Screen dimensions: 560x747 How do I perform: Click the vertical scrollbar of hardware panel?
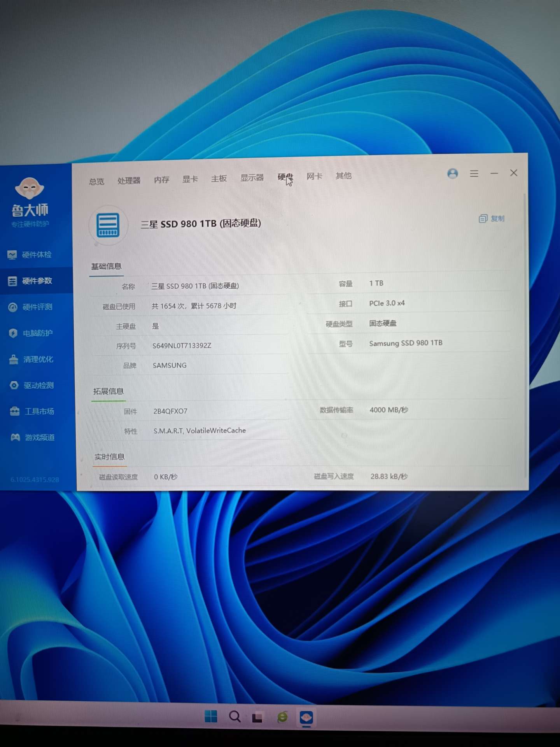[x=525, y=335]
